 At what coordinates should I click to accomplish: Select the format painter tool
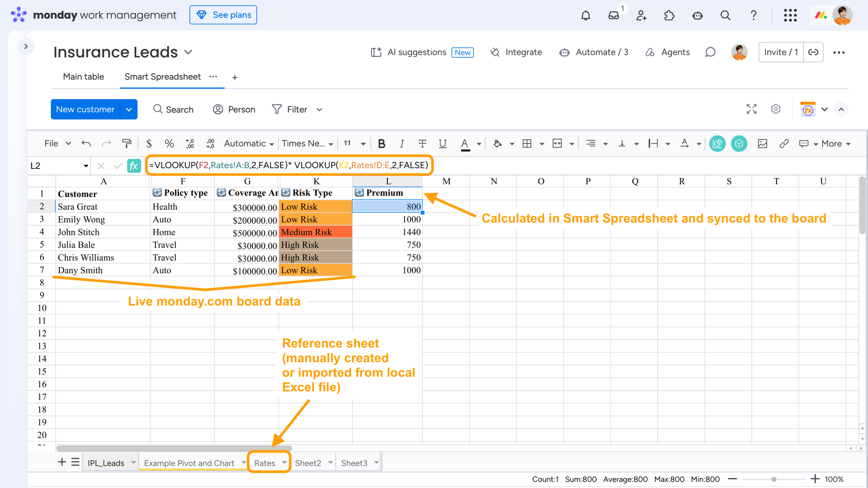tap(127, 144)
